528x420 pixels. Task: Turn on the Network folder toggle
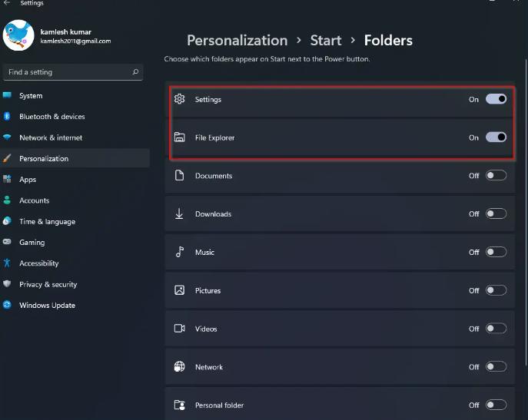[496, 367]
